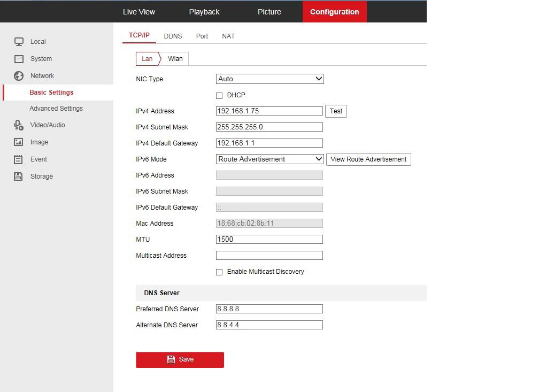Click View Route Advertisement button

(368, 159)
